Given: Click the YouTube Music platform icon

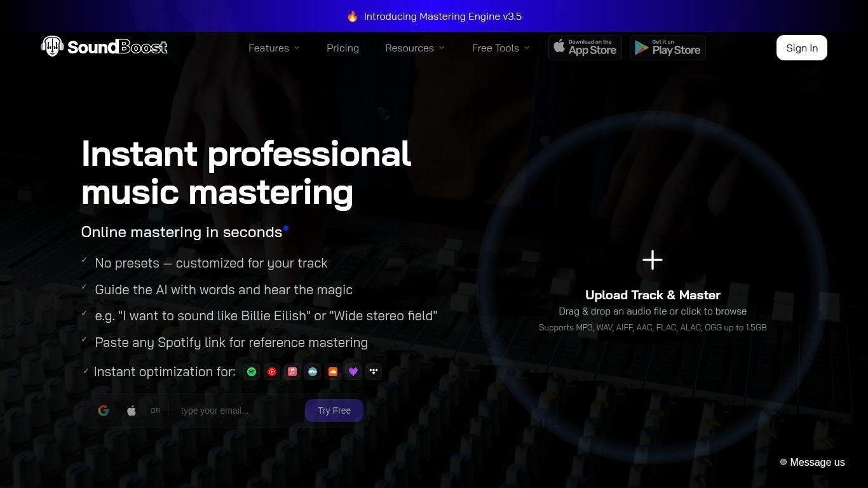Looking at the screenshot, I should coord(272,372).
